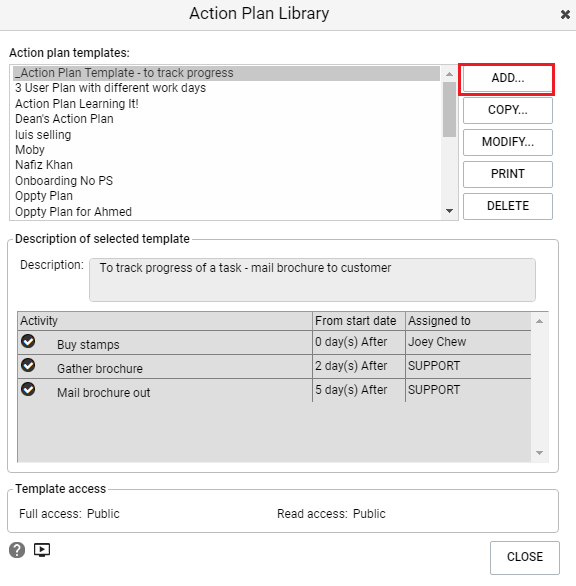Copy the selected template

click(508, 110)
